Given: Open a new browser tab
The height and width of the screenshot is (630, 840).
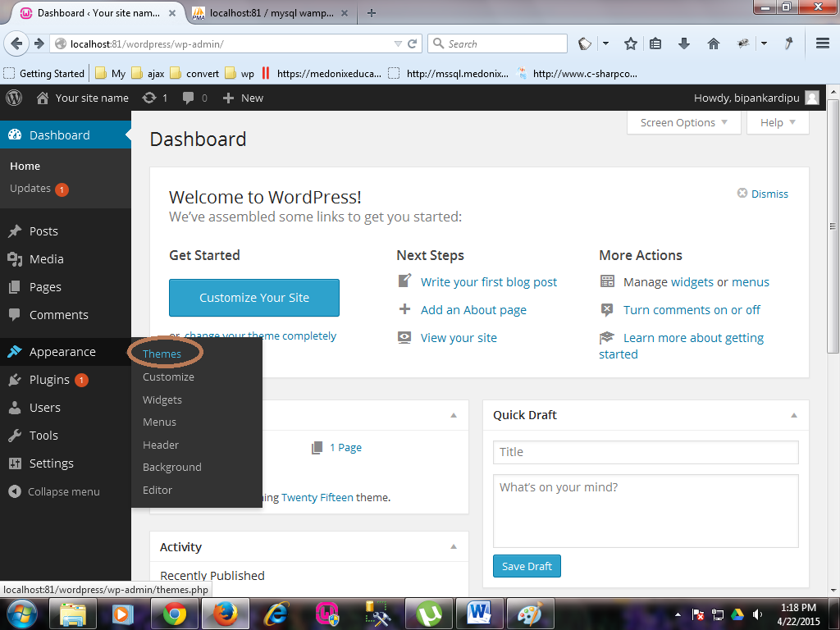Looking at the screenshot, I should [372, 13].
